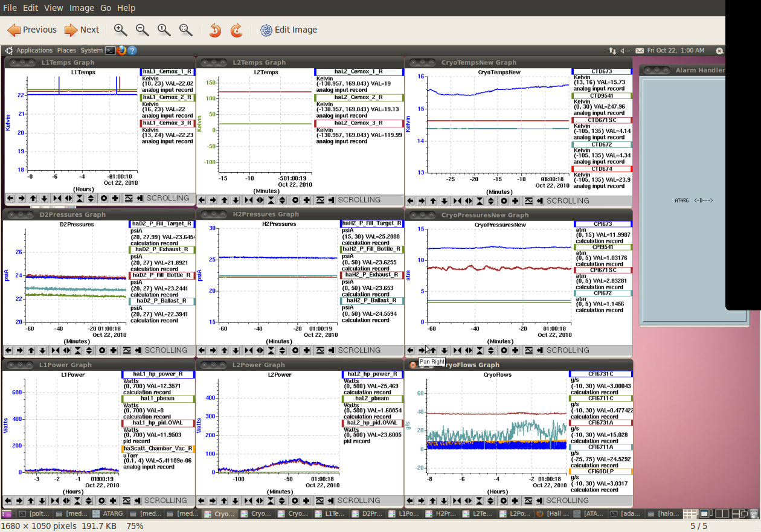This screenshot has height=532, width=761.
Task: Select CTD9541 legend entry
Action: [x=602, y=95]
